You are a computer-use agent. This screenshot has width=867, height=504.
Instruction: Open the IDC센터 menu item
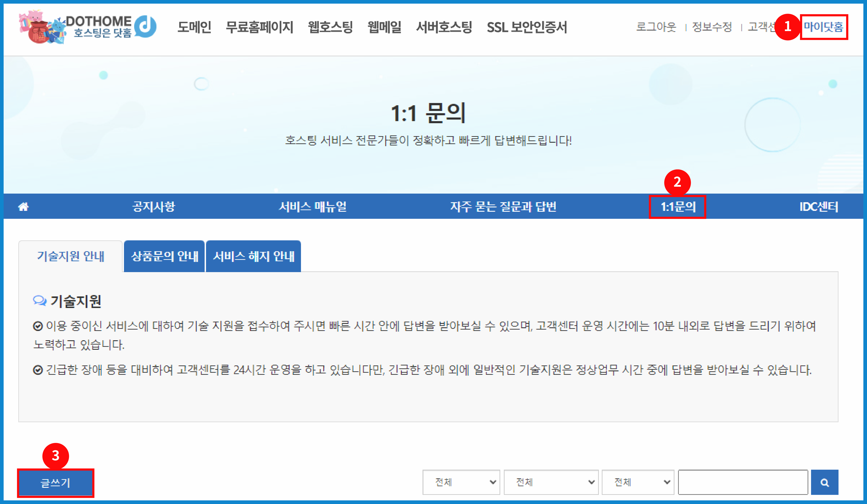coord(818,207)
